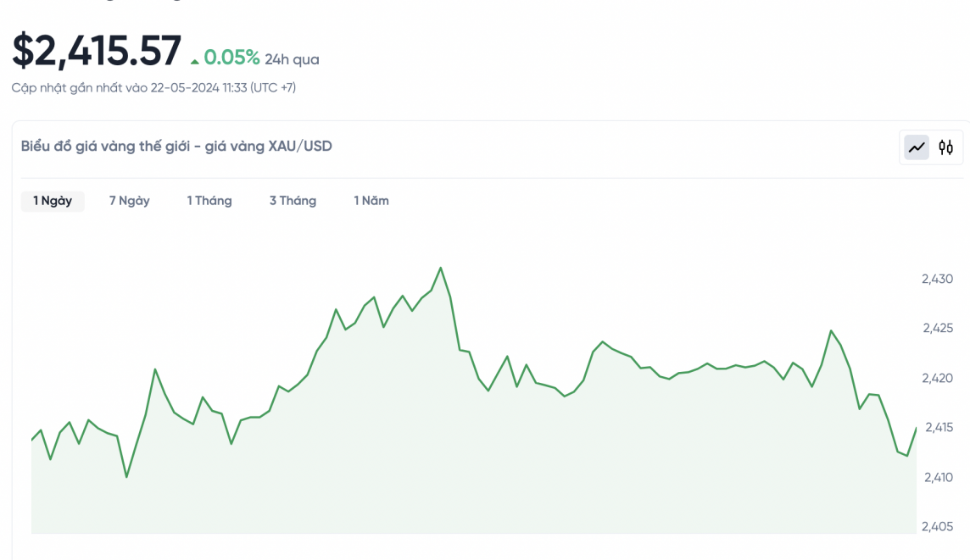
Task: Click the $2,415.57 gold price
Action: tap(97, 51)
